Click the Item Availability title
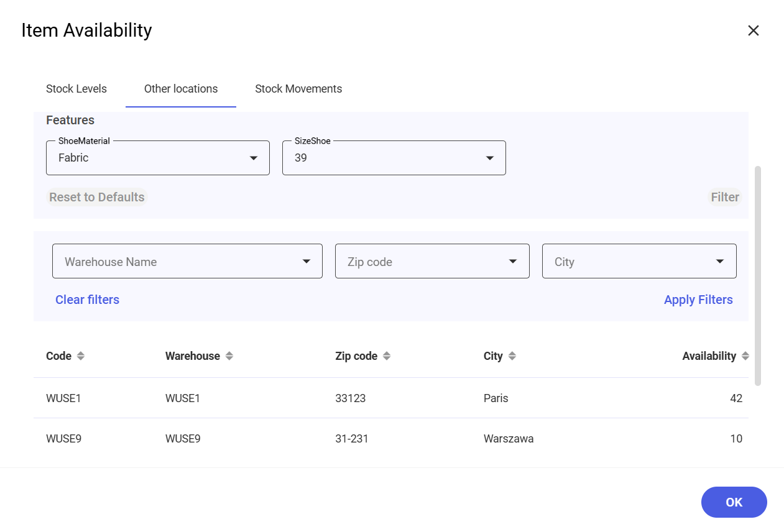 86,30
